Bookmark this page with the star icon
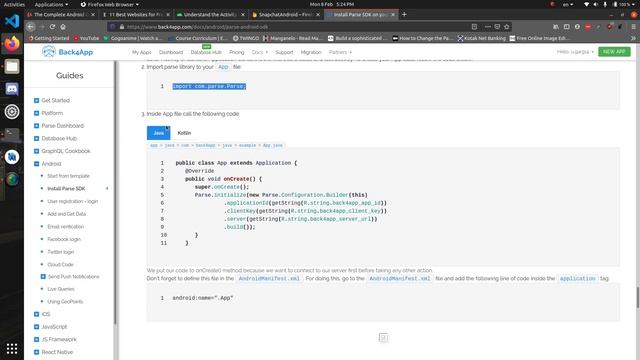640x360 pixels. coord(507,27)
